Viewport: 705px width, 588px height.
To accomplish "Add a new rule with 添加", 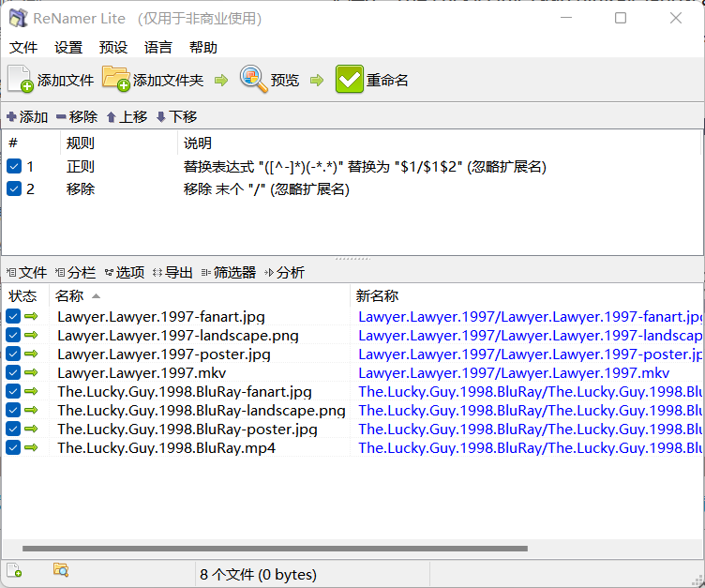I will pos(27,117).
